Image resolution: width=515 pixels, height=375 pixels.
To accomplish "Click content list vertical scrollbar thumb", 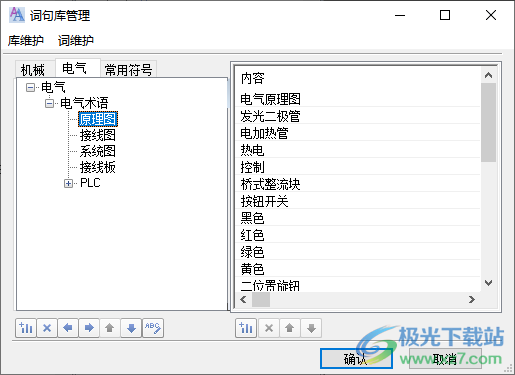I will click(x=488, y=122).
